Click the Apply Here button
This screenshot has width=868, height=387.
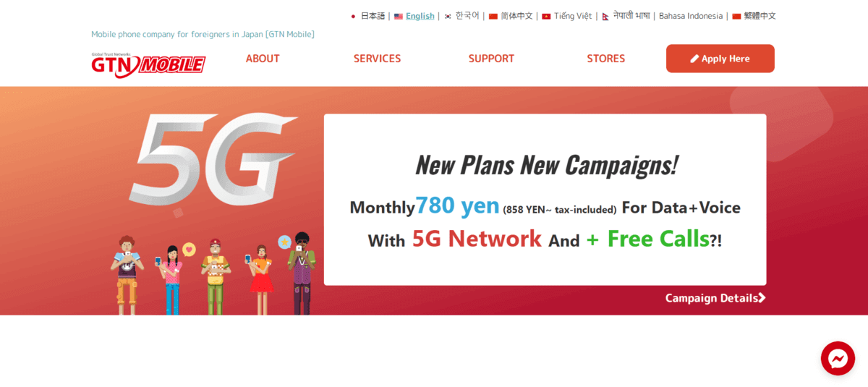(720, 59)
